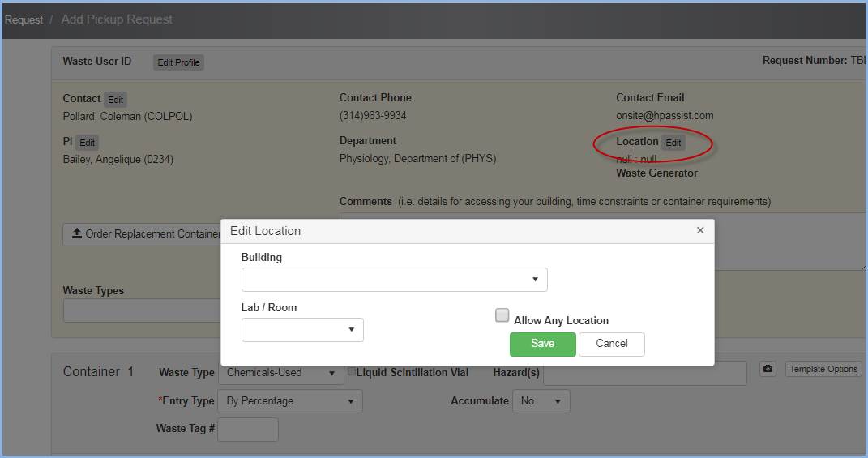Open the Accumulate dropdown set to No
This screenshot has width=868, height=458.
(x=541, y=401)
